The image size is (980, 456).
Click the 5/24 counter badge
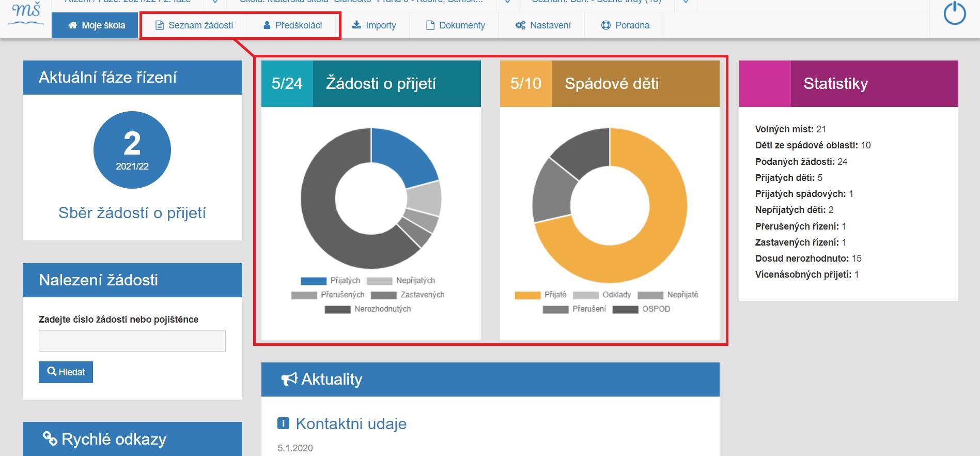287,84
